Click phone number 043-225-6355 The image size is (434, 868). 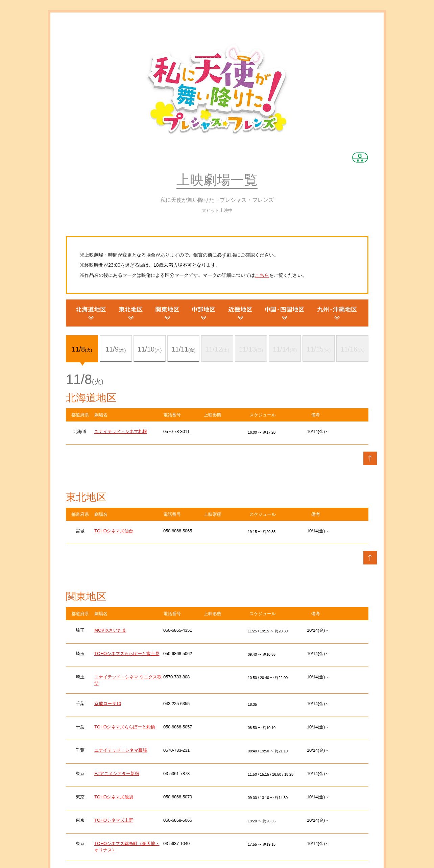(x=176, y=704)
